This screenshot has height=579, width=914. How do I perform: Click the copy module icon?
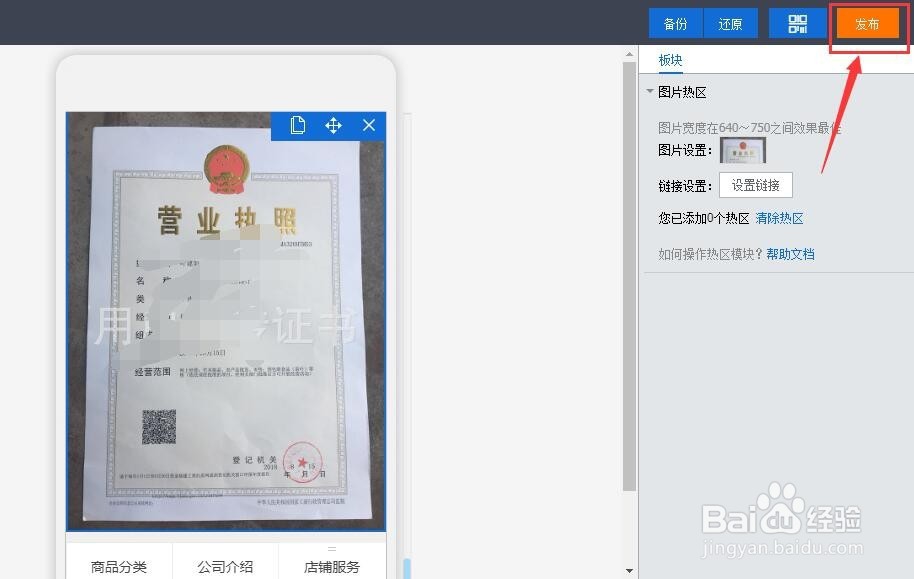pos(296,125)
